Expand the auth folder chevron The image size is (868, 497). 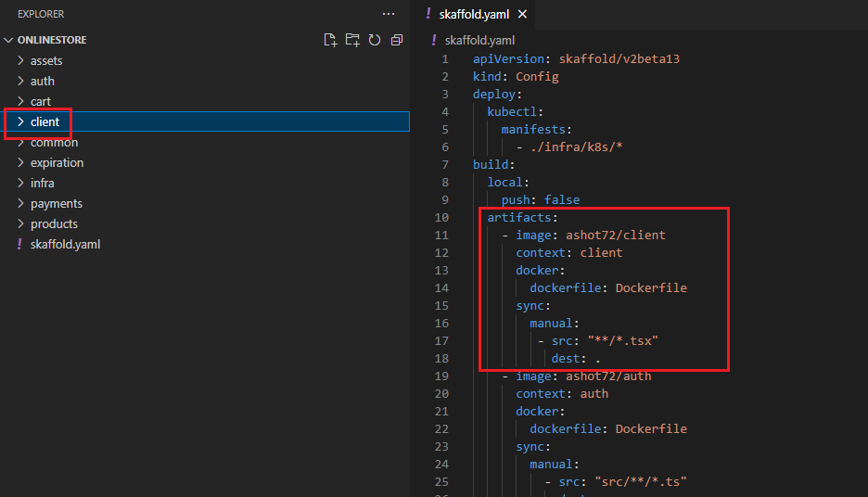[x=21, y=82]
